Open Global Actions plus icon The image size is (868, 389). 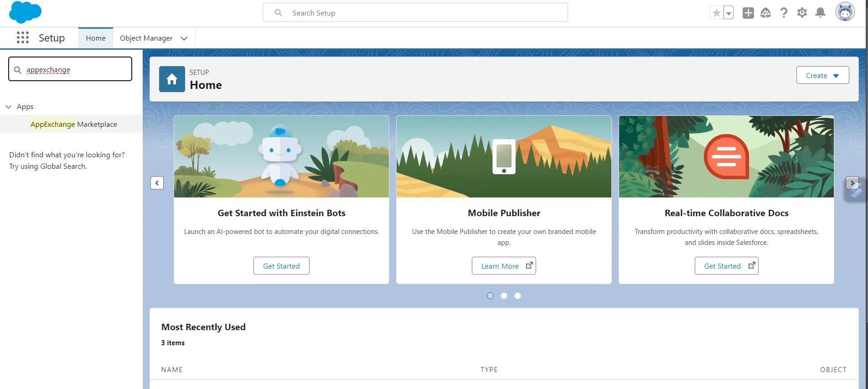[748, 13]
